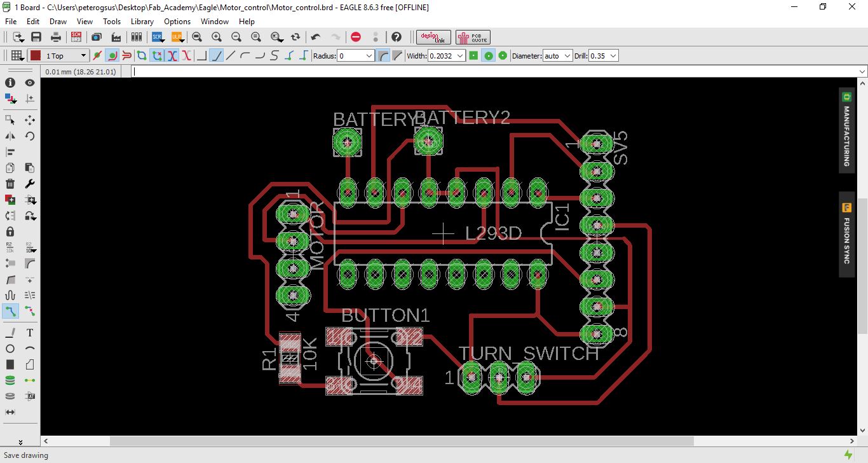Choose the round via shape
Viewport: 868px width, 463px height.
coord(488,55)
